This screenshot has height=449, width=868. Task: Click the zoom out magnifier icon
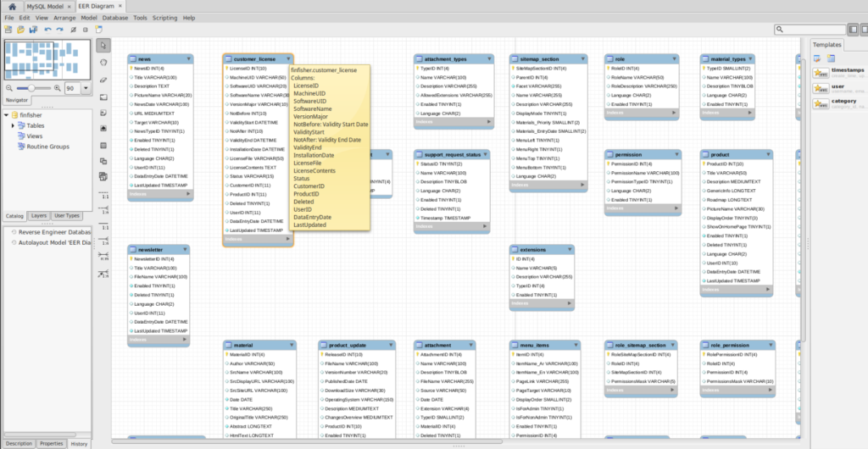pyautogui.click(x=9, y=88)
